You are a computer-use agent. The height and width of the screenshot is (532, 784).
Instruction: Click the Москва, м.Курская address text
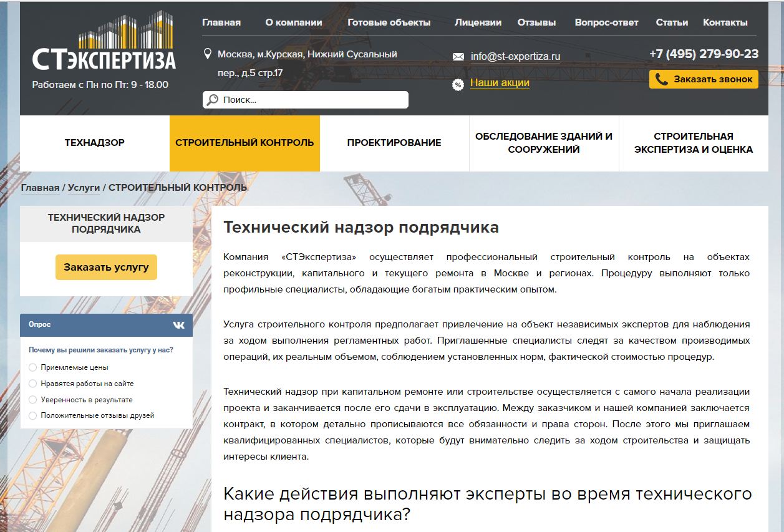click(x=307, y=64)
